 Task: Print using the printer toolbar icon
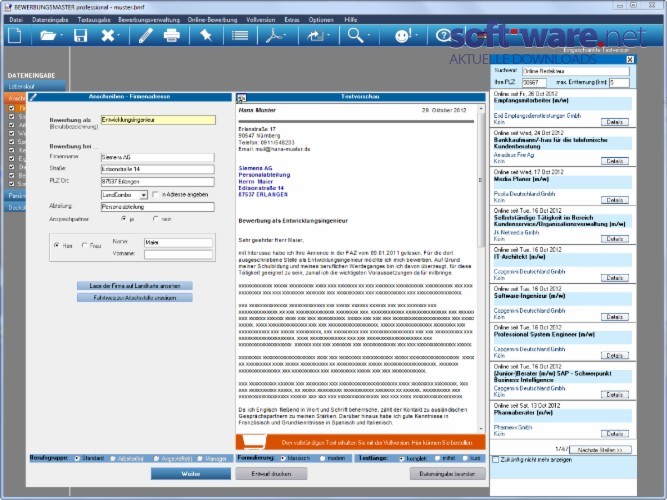171,35
